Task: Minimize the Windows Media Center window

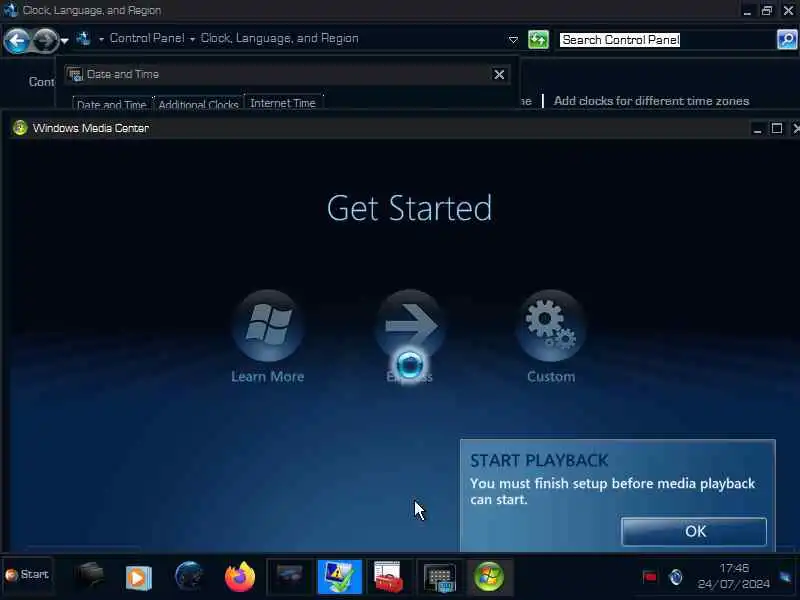Action: [758, 129]
